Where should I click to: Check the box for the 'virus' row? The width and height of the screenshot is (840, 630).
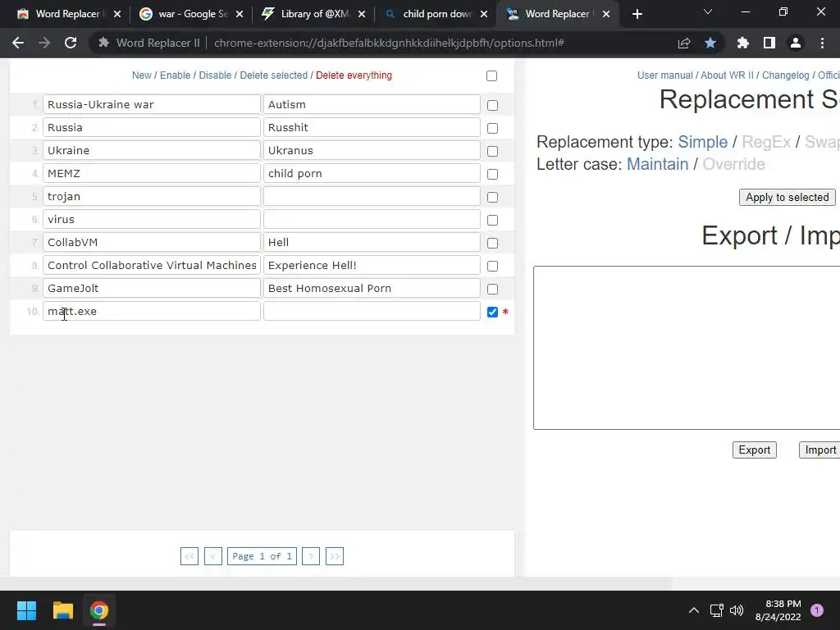click(492, 220)
